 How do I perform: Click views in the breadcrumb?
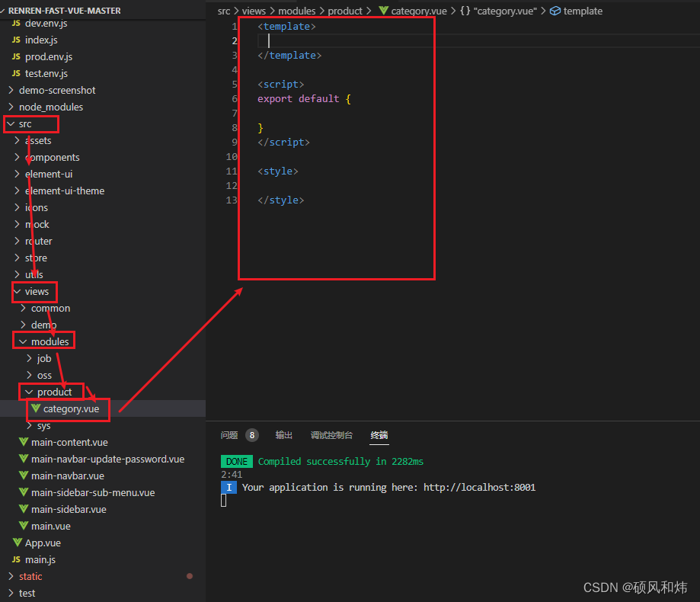coord(254,11)
